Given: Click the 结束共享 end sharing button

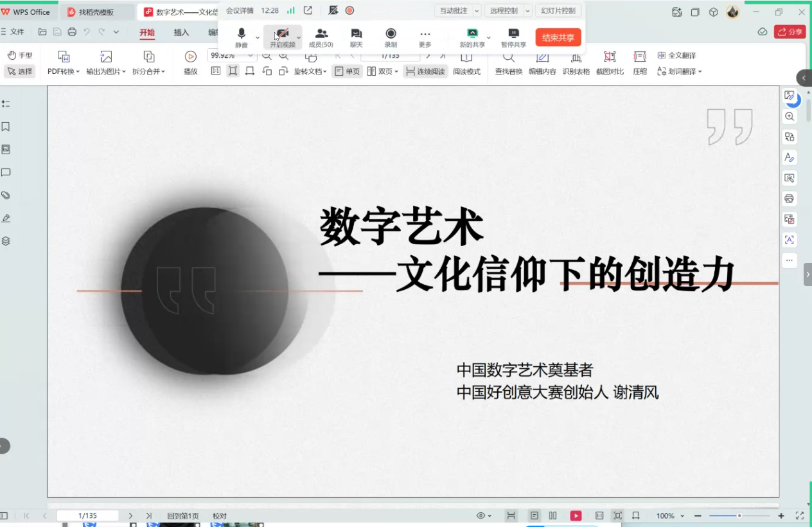Looking at the screenshot, I should [558, 38].
